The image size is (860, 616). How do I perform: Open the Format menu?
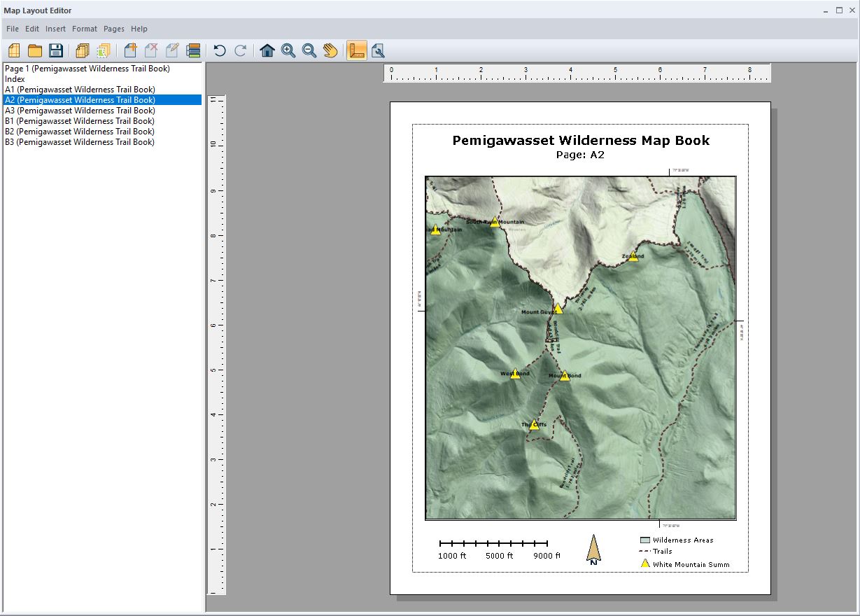pyautogui.click(x=85, y=29)
